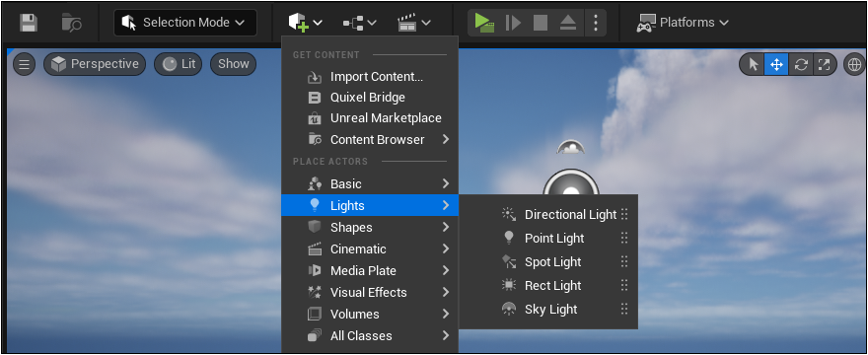Click the drag handle beside Directional Light
Screen dimensions: 868x355
(624, 214)
